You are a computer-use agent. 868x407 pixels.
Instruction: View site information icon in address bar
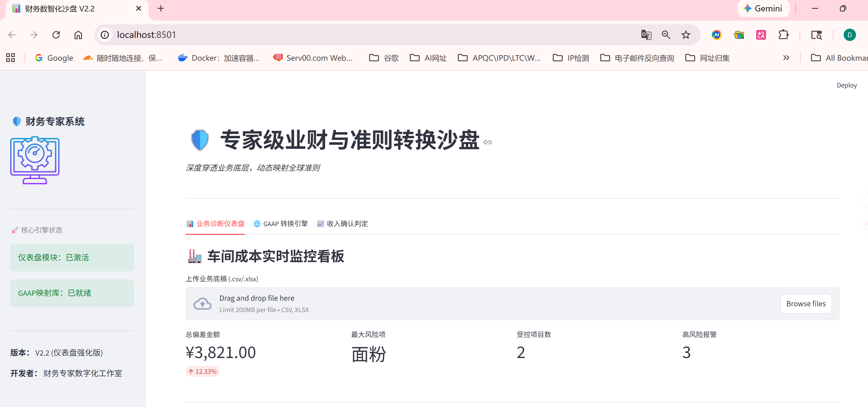coord(105,35)
